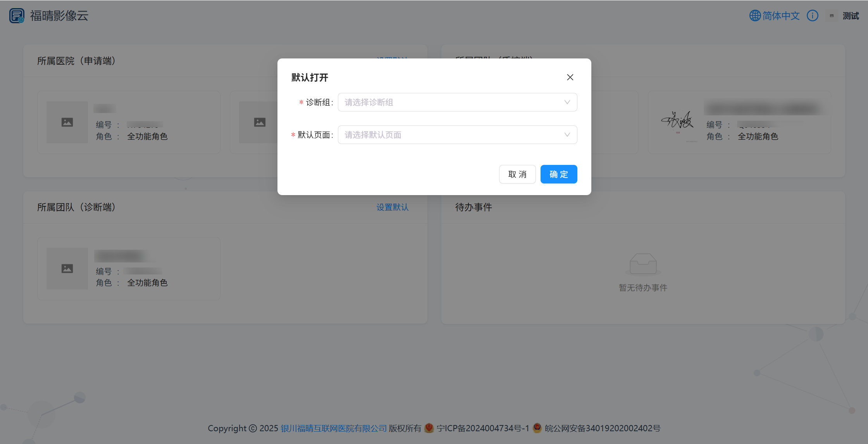The width and height of the screenshot is (868, 444).
Task: Click the 取消 button in the dialog
Action: point(517,174)
